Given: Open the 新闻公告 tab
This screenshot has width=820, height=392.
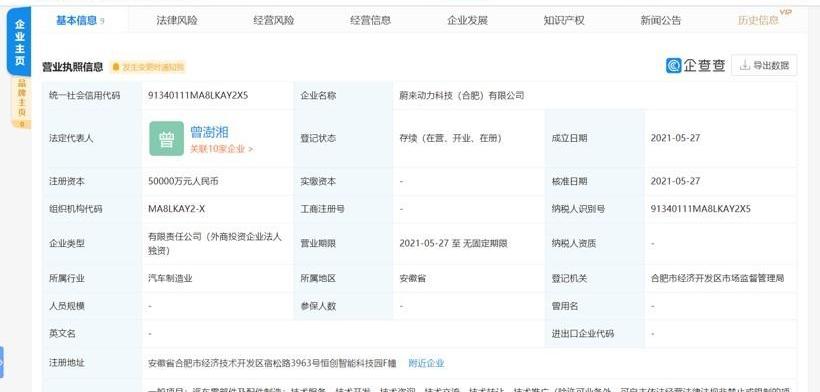Looking at the screenshot, I should (660, 20).
